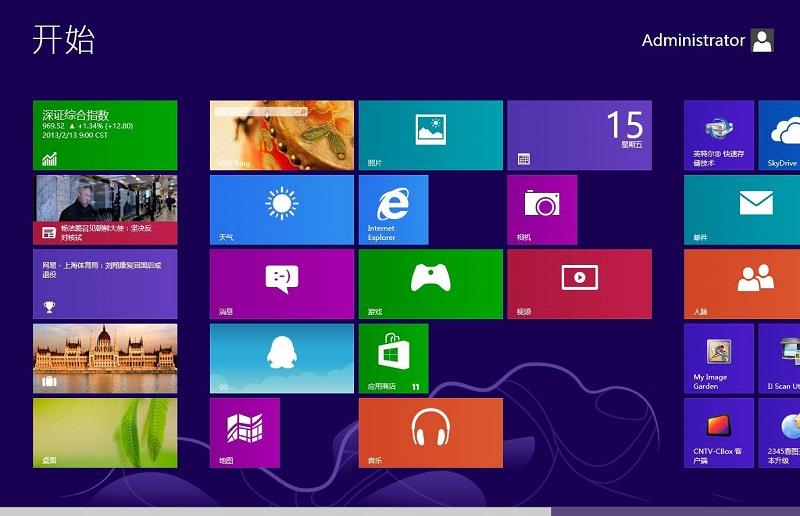
Task: Open the Camera tile
Action: click(542, 210)
